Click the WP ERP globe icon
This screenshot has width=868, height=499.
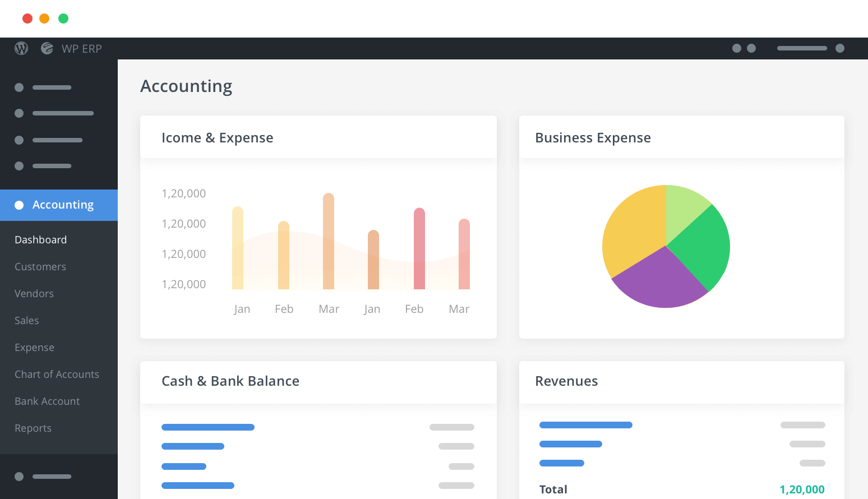click(x=47, y=48)
